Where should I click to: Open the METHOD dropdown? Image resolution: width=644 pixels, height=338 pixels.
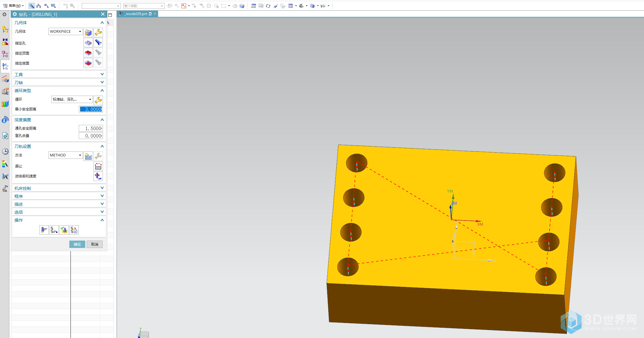pos(65,155)
